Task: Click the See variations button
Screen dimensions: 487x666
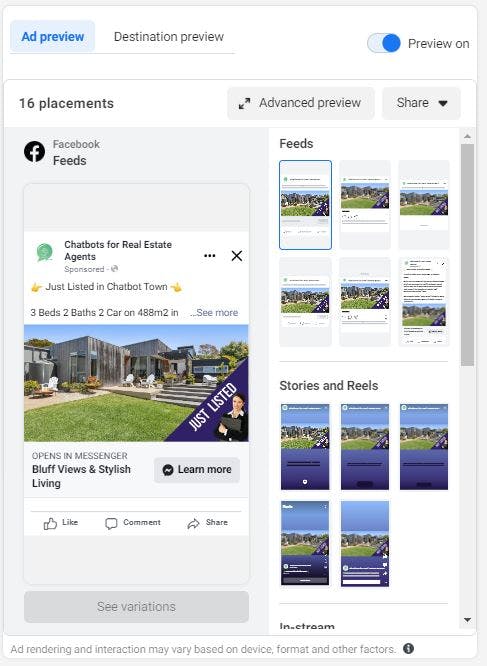Action: point(136,607)
